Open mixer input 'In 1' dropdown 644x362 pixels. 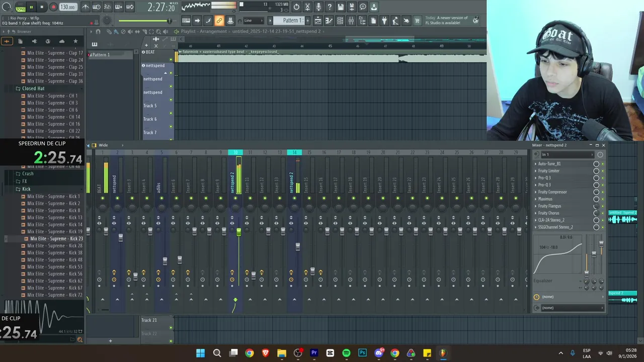tap(568, 155)
